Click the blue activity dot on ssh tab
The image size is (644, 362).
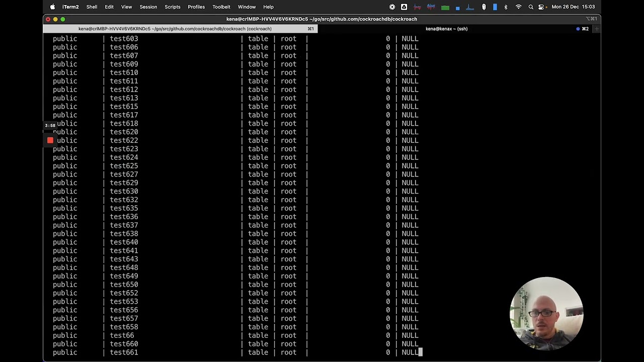tap(578, 29)
